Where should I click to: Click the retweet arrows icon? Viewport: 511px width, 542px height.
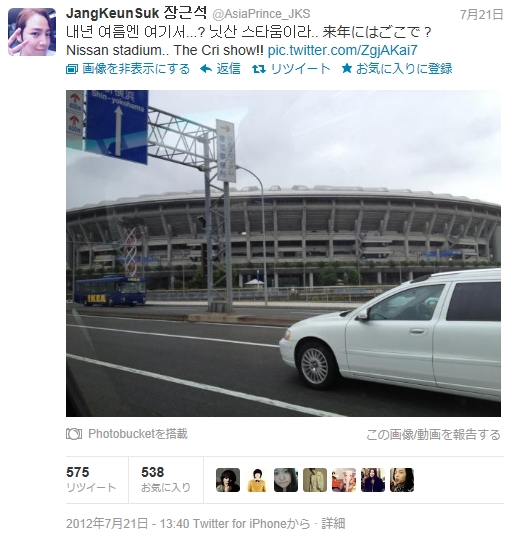pyautogui.click(x=259, y=69)
